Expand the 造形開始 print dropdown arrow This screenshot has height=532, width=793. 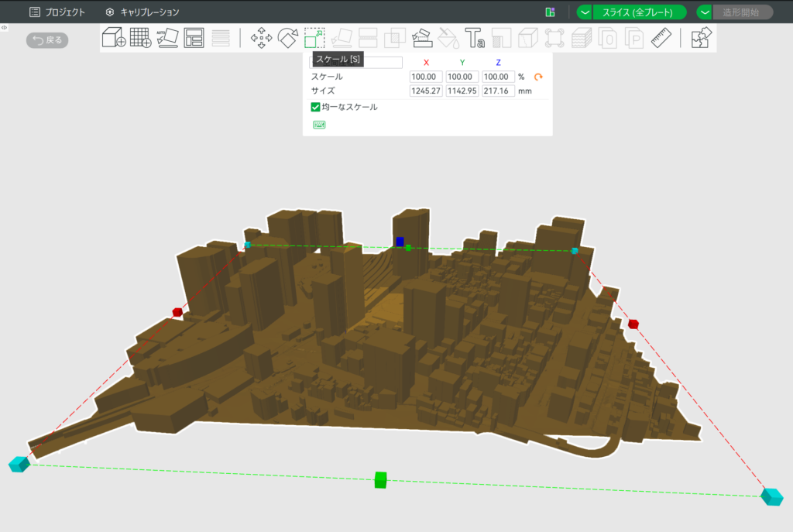click(x=705, y=12)
